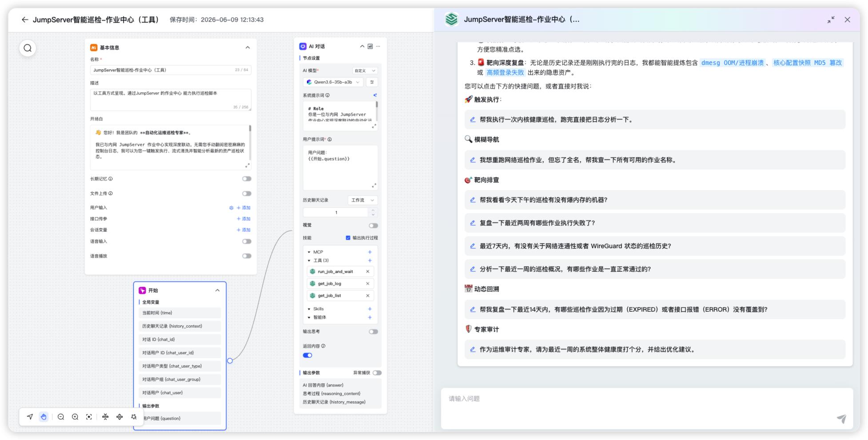This screenshot has height=440, width=868.
Task: Click the 用户提示词 text area
Action: pyautogui.click(x=340, y=167)
